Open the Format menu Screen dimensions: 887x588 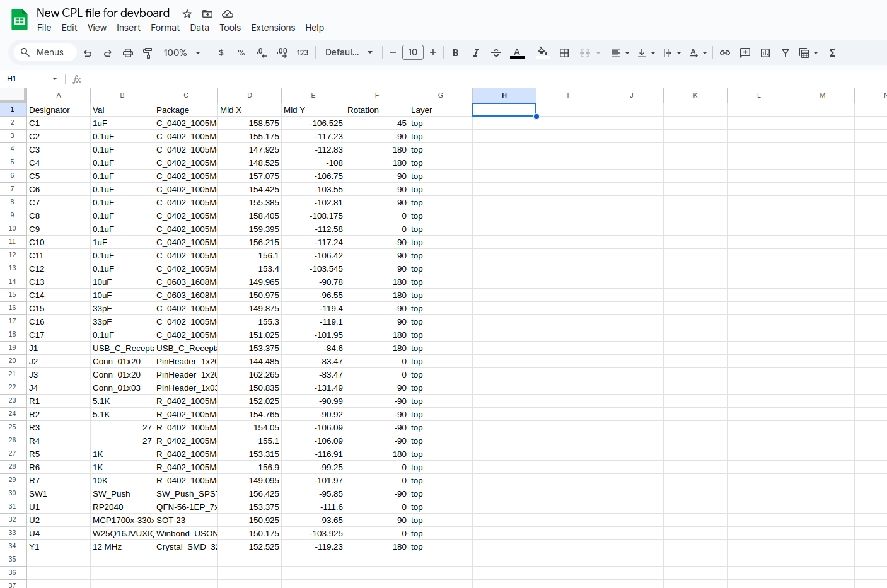[165, 28]
